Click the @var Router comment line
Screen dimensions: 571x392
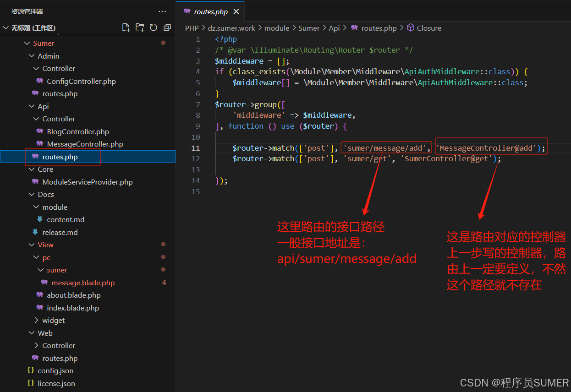point(314,50)
